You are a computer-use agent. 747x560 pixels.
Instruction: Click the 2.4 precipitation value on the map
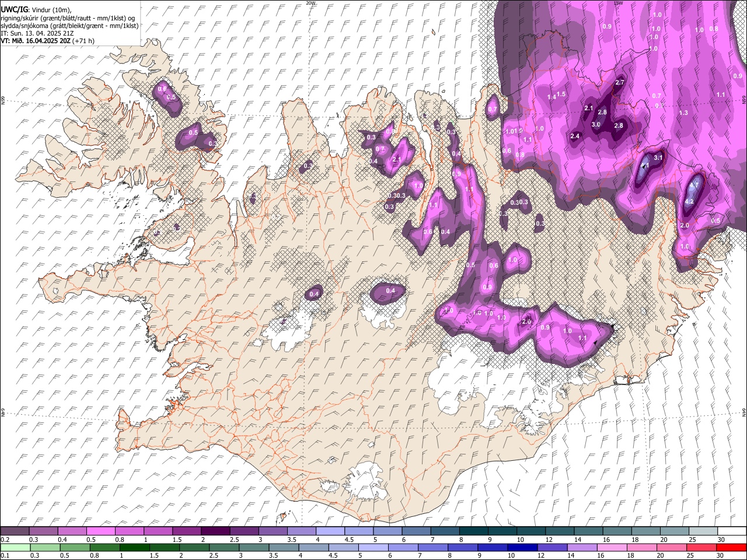point(575,136)
